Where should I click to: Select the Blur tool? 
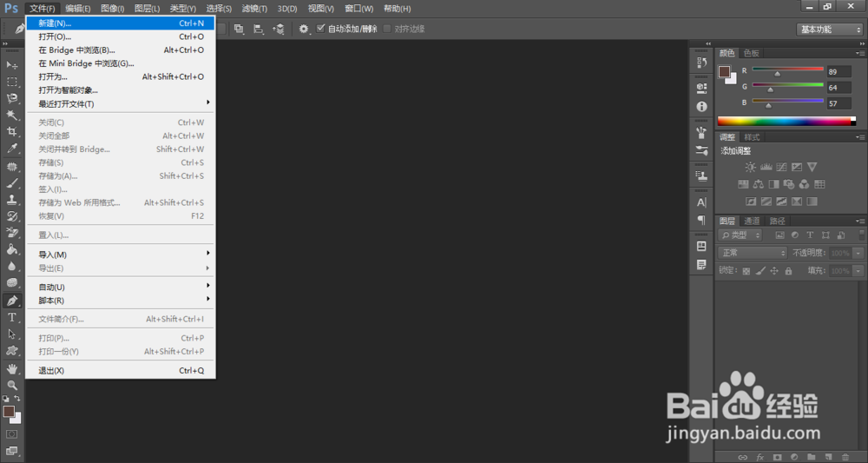point(11,266)
